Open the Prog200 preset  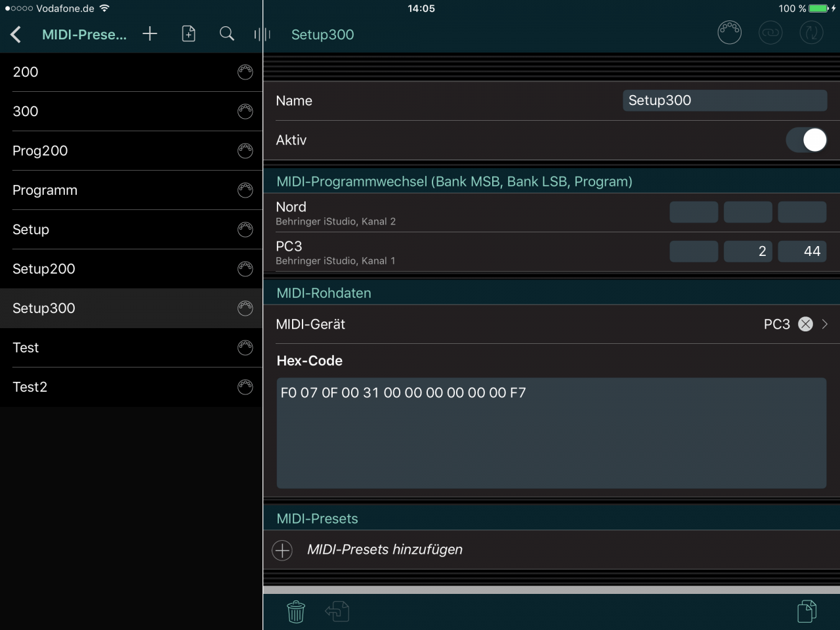(x=131, y=151)
